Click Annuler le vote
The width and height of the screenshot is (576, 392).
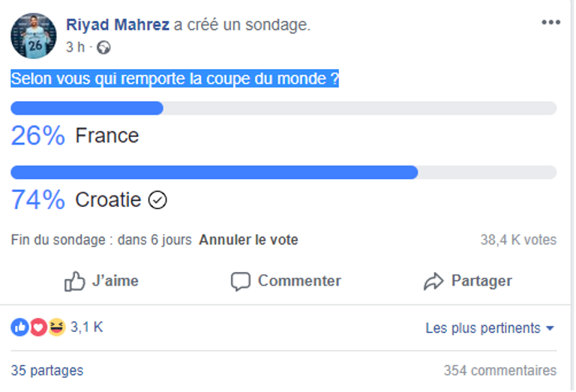(248, 240)
